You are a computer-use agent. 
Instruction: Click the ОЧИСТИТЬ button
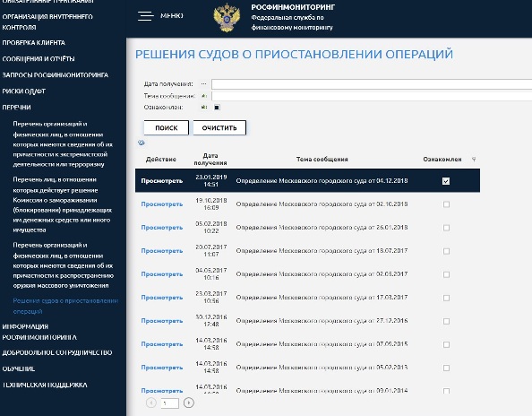(219, 127)
